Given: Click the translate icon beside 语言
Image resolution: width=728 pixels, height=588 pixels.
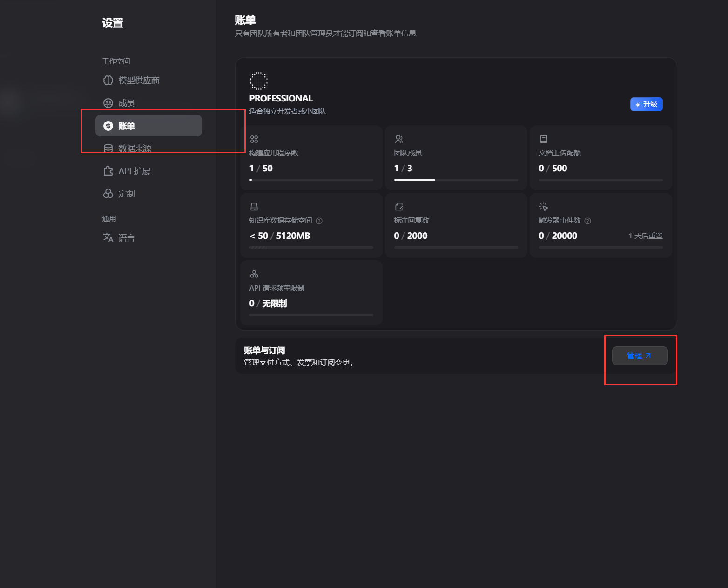Looking at the screenshot, I should (x=108, y=237).
